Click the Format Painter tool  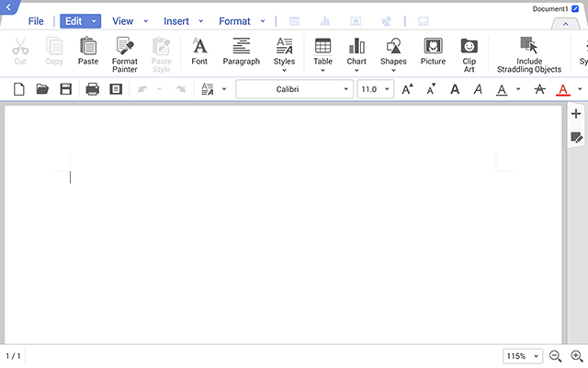tap(124, 52)
